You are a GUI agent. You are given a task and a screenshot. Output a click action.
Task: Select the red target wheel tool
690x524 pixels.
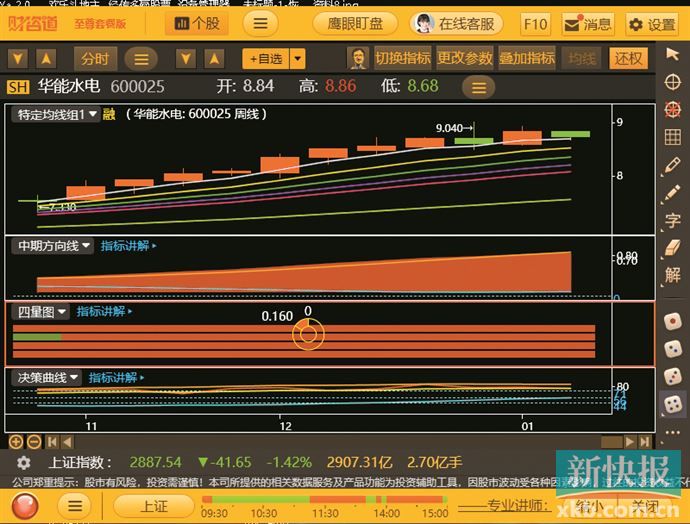point(672,110)
